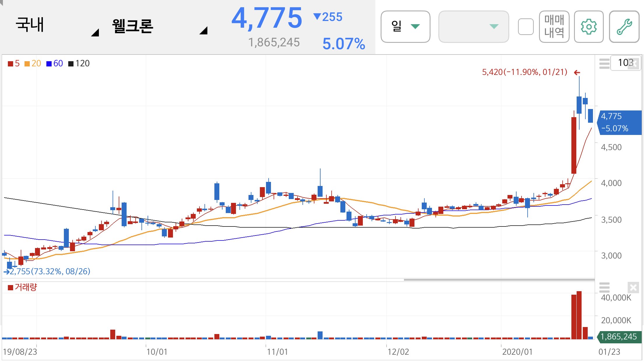Click the 12/02 date label
This screenshot has height=362, width=644.
(x=398, y=352)
